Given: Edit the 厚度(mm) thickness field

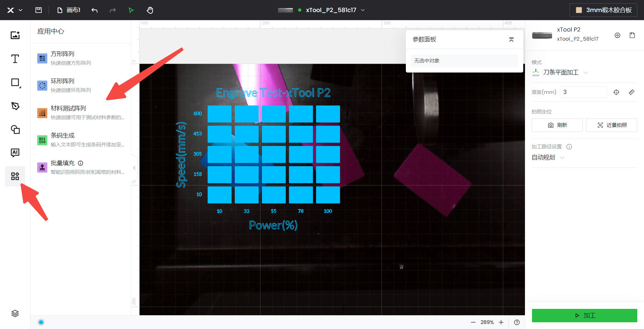Looking at the screenshot, I should (583, 92).
